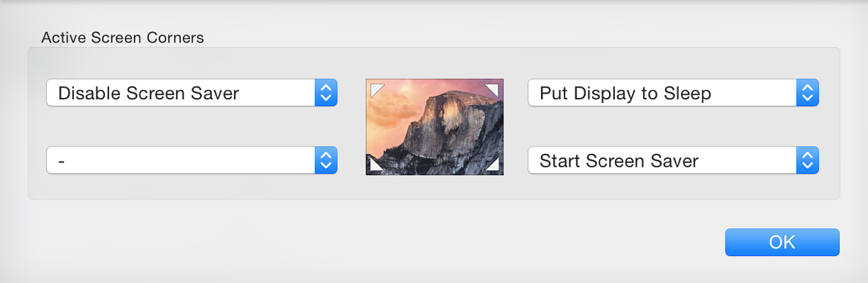Click the blue arrows beside Start Screen Saver
868x283 pixels.
tap(808, 160)
